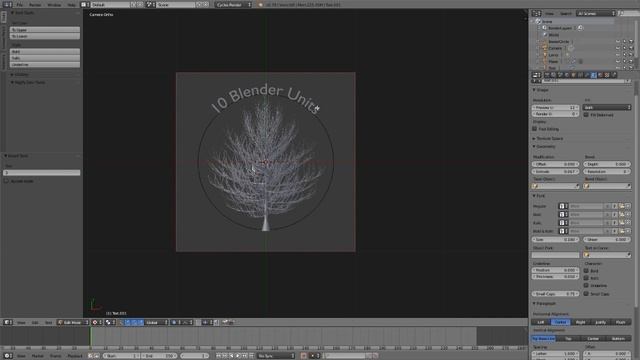Set horizontal alignment to Justify
The width and height of the screenshot is (640, 360).
pyautogui.click(x=600, y=322)
